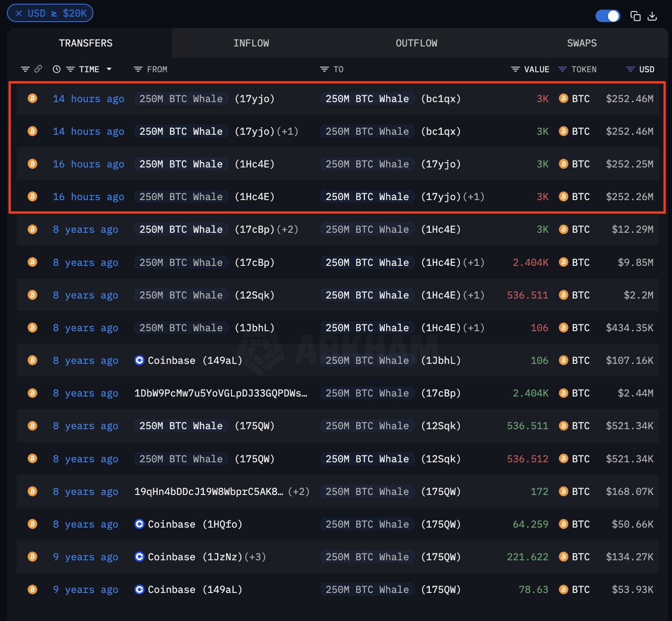Open the TIME sort direction dropdown
672x621 pixels.
click(x=109, y=69)
